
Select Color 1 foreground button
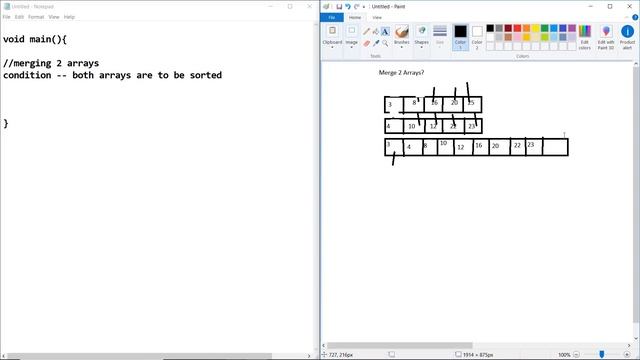(460, 37)
